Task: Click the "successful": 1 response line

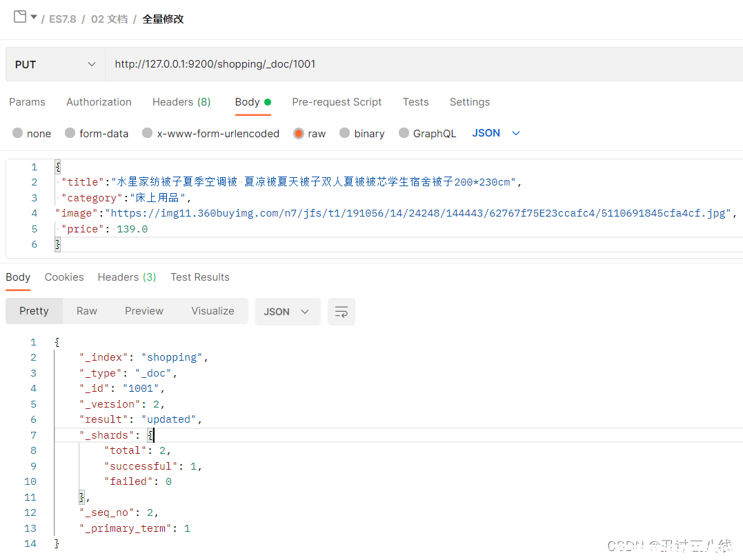Action: coord(152,466)
